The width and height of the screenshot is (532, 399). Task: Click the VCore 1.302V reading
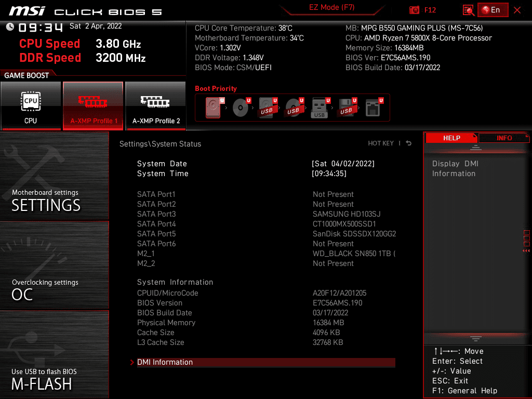218,48
